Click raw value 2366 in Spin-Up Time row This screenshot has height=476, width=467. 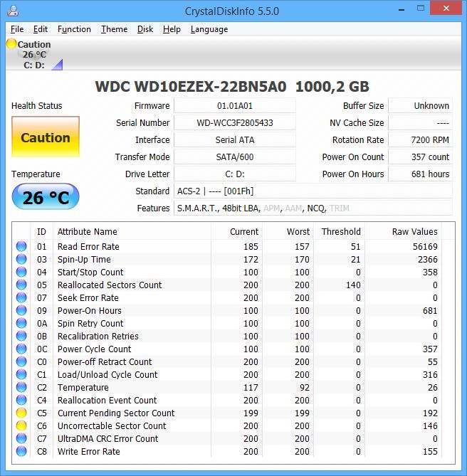pos(428,259)
